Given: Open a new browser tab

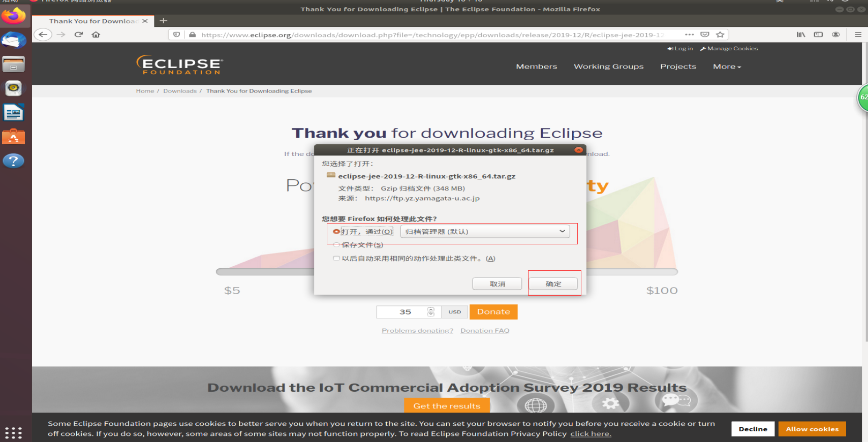Looking at the screenshot, I should tap(163, 21).
